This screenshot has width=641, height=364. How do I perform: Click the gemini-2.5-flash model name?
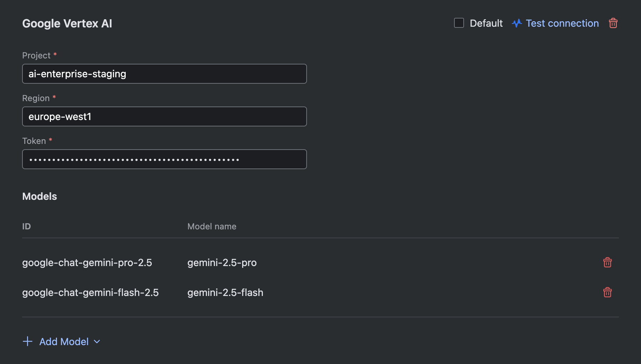point(225,292)
